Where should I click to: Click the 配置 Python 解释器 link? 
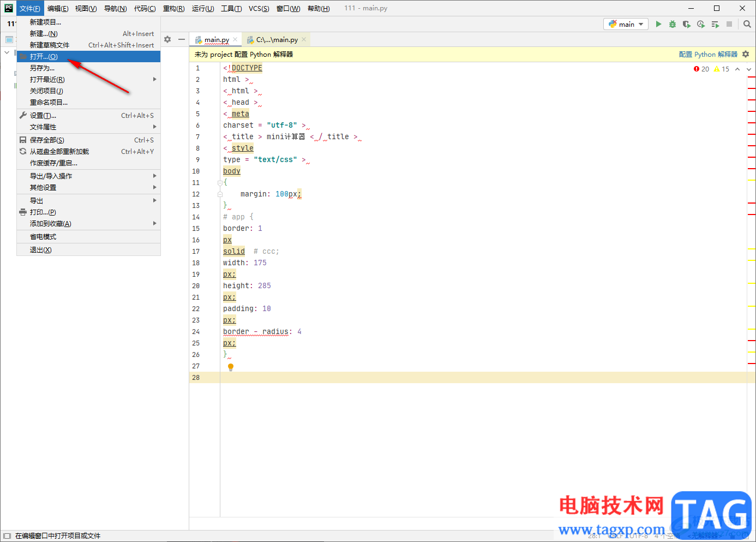[x=707, y=55]
